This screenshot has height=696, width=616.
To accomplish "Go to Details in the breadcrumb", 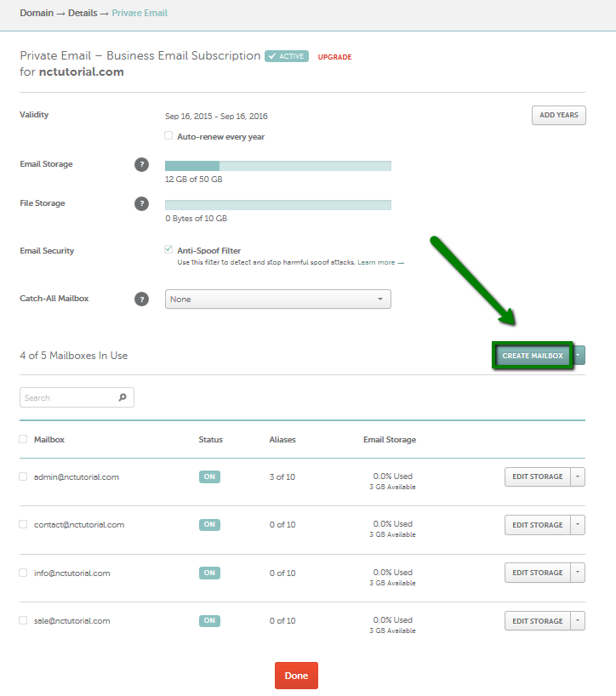I will coord(83,13).
